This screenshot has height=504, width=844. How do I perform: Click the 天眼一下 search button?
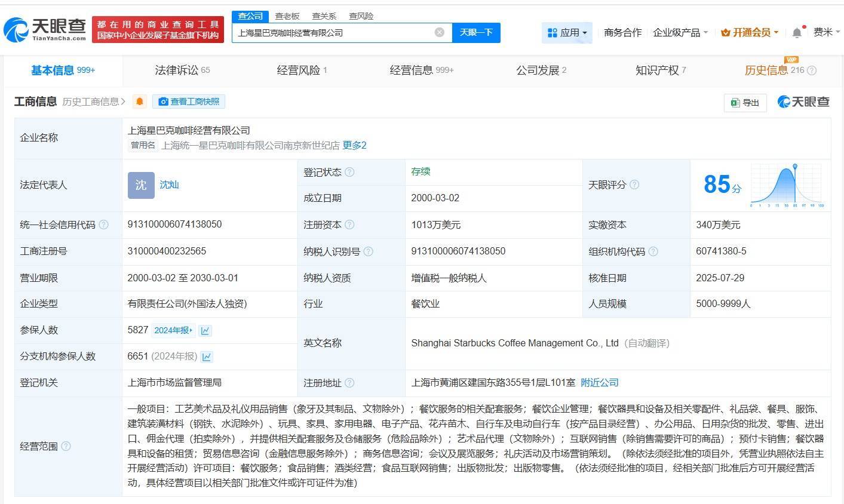[x=476, y=32]
